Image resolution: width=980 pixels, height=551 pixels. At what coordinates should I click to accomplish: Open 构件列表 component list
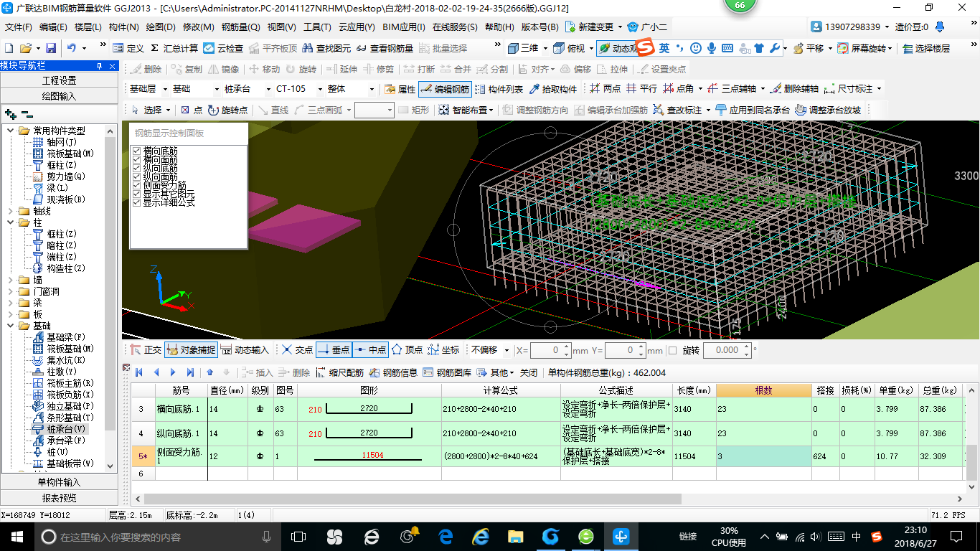499,89
